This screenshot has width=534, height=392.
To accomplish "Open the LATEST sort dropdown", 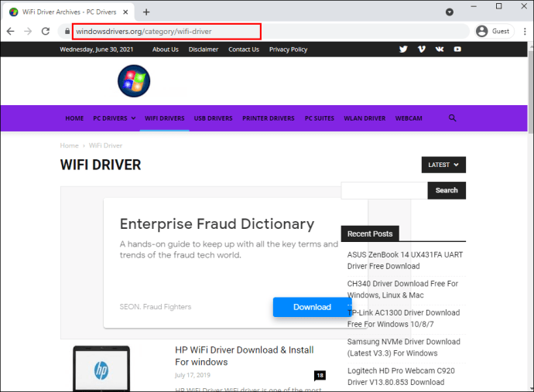I will (443, 165).
